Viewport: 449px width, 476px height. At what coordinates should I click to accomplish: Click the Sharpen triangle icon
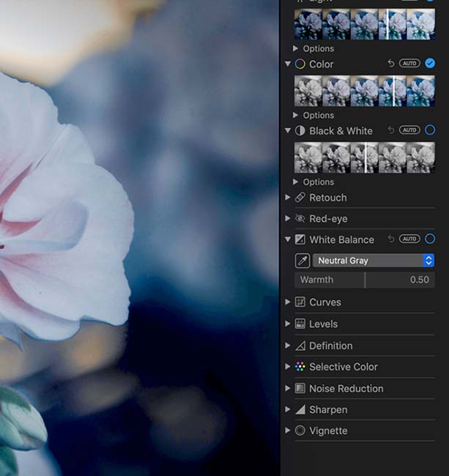click(300, 409)
